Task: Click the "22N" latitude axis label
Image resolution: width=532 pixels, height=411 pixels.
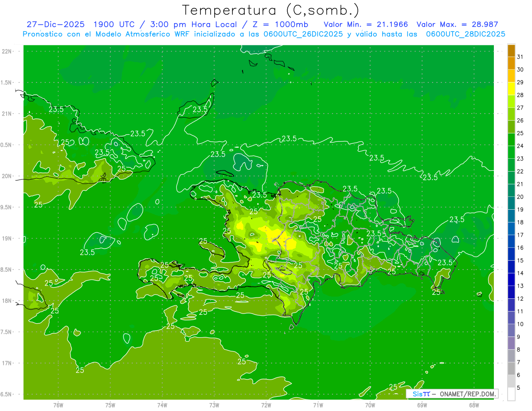Action: point(7,51)
